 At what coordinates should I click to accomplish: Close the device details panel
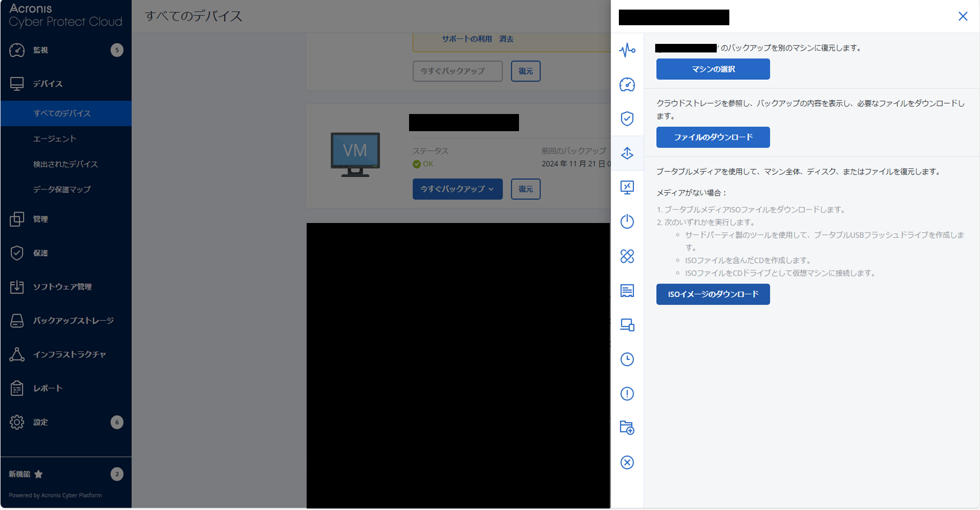[962, 17]
